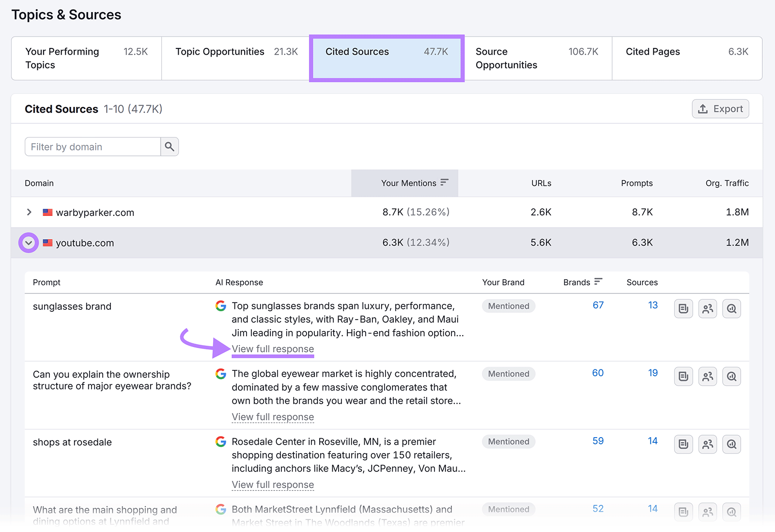The height and width of the screenshot is (532, 775).
Task: Switch to the Cited Pages tab
Action: 687,58
